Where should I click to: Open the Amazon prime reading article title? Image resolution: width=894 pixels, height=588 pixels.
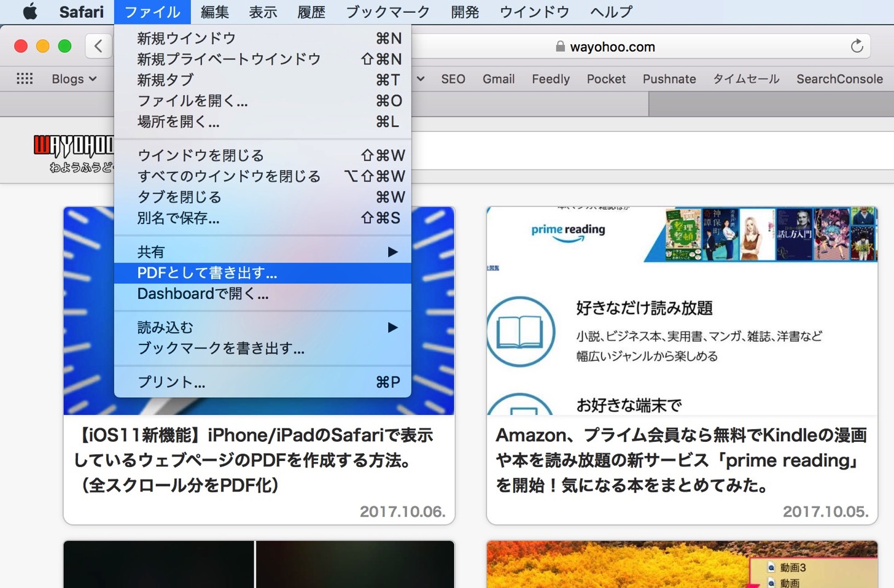682,460
